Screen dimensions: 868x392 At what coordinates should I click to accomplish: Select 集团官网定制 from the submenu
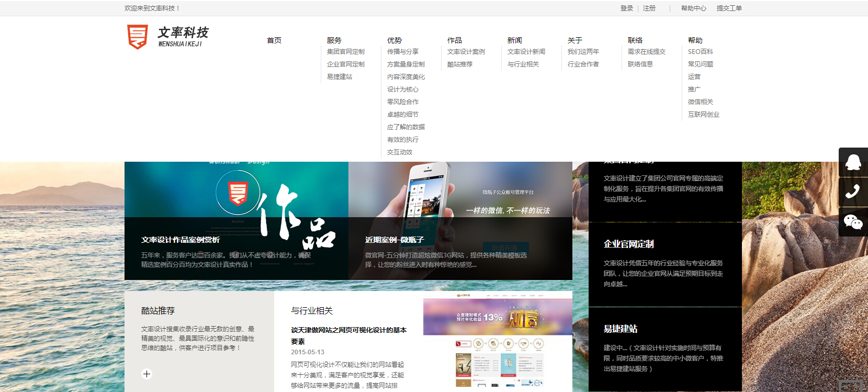[x=346, y=52]
